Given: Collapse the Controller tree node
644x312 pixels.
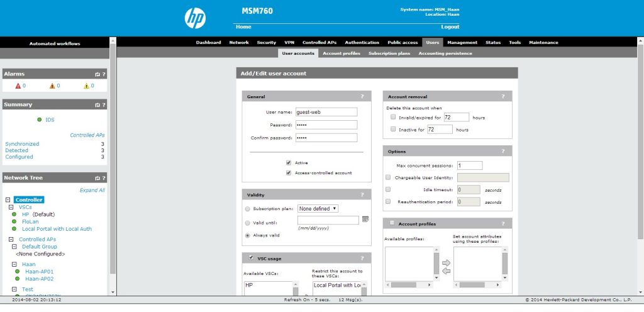Looking at the screenshot, I should coord(8,200).
